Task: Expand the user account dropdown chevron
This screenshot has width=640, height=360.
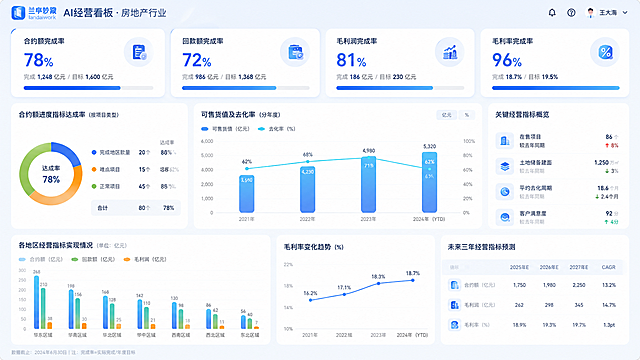Action: point(625,13)
